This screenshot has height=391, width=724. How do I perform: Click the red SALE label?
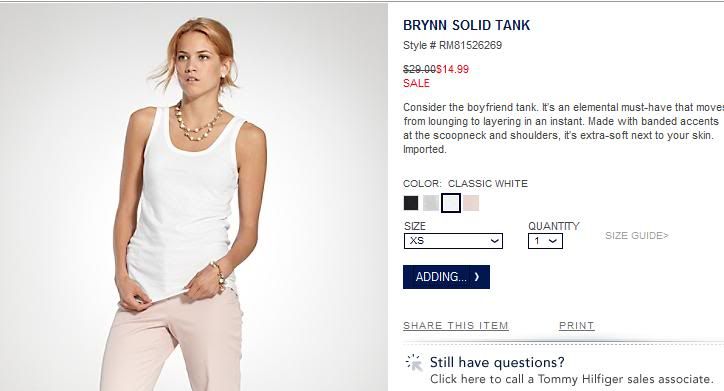416,84
